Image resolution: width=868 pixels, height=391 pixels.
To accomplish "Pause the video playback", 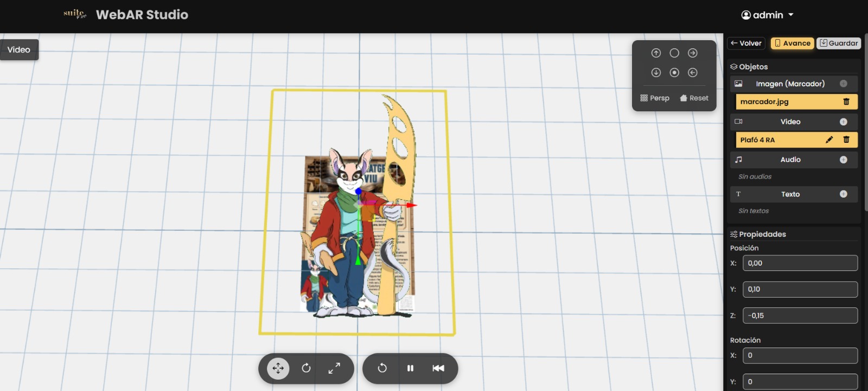I will tap(410, 368).
